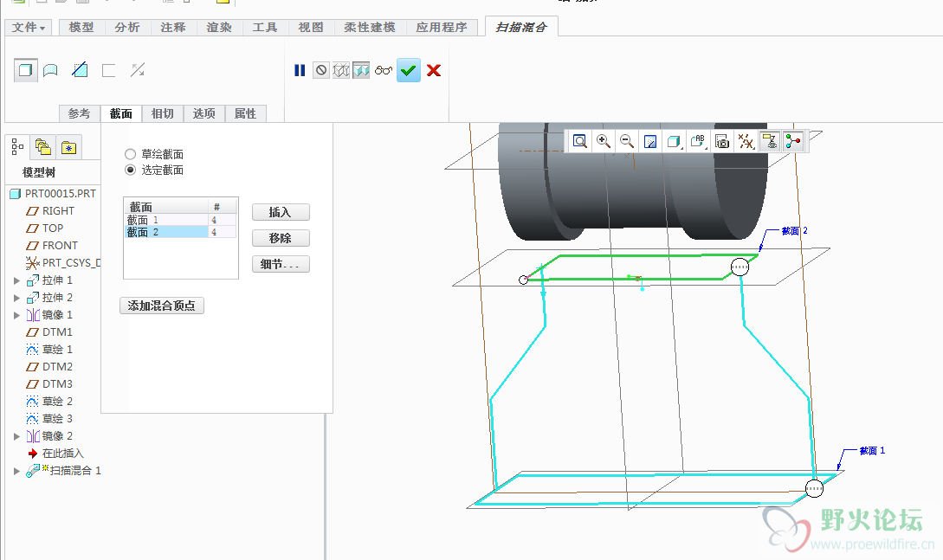Open the 工具 ribbon tab

(x=265, y=28)
